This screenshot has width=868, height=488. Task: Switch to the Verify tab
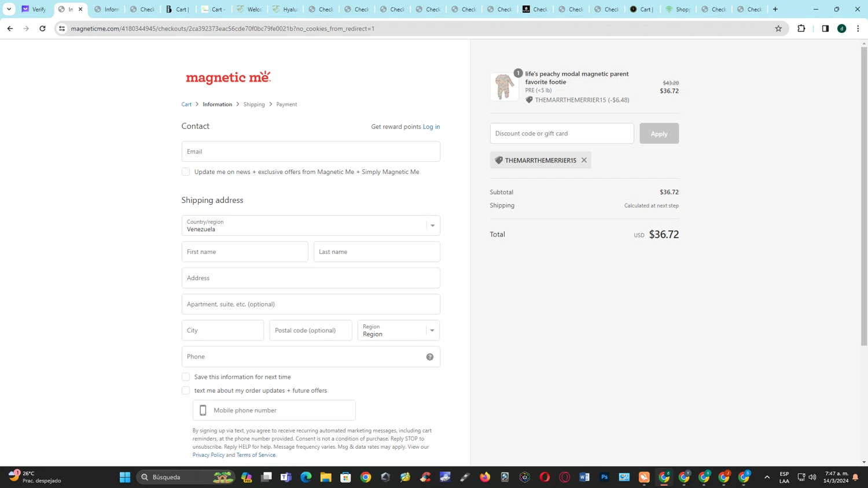35,9
